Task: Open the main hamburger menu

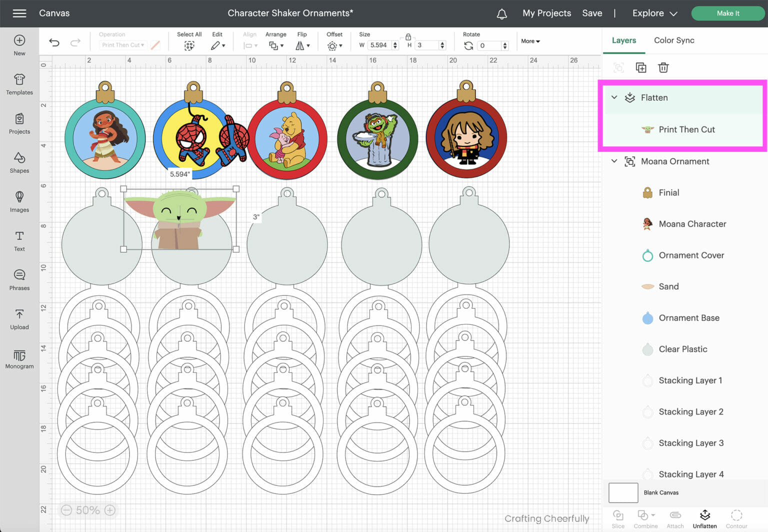Action: click(x=19, y=13)
